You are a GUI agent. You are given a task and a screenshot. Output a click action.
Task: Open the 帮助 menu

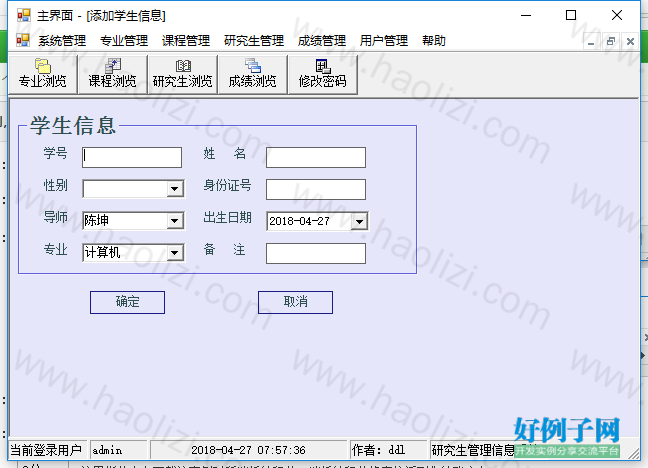coord(434,41)
